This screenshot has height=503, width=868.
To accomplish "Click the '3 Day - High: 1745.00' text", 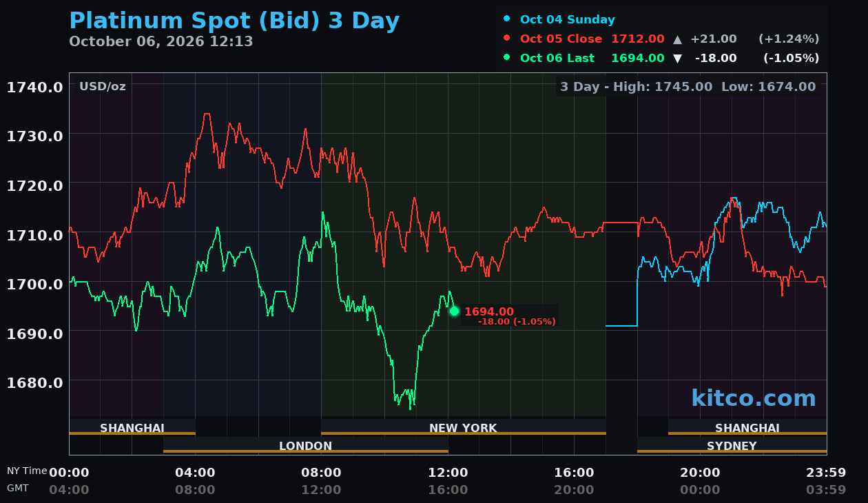I will pos(636,87).
